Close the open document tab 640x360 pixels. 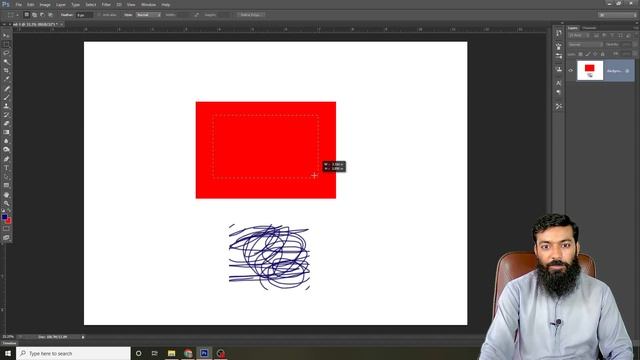click(62, 24)
